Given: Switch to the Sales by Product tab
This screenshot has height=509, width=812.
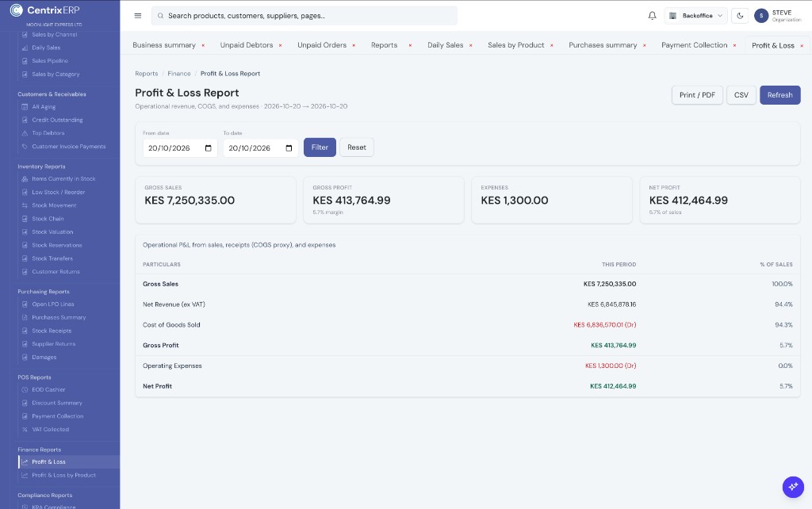Looking at the screenshot, I should pos(515,45).
